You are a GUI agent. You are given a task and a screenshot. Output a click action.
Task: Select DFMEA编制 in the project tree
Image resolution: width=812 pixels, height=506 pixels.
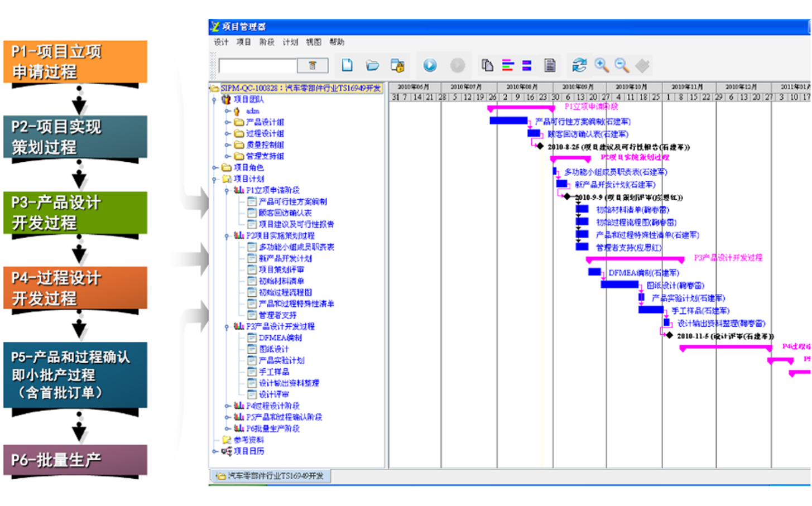click(280, 338)
